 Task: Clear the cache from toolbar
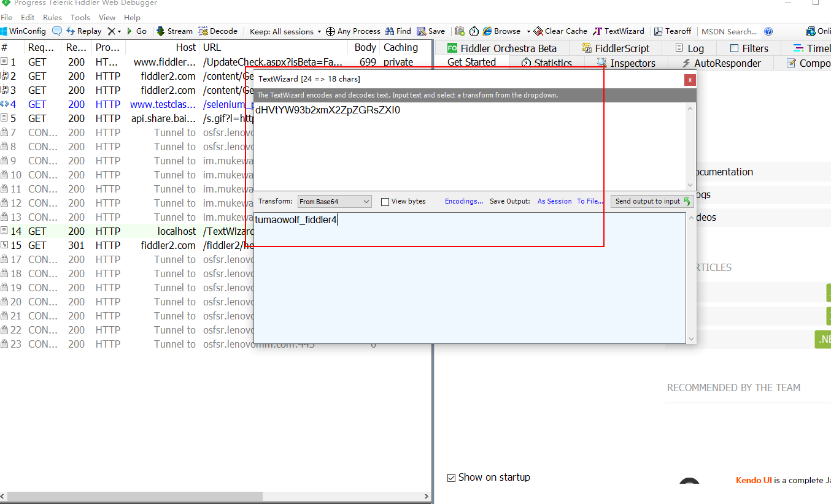560,31
